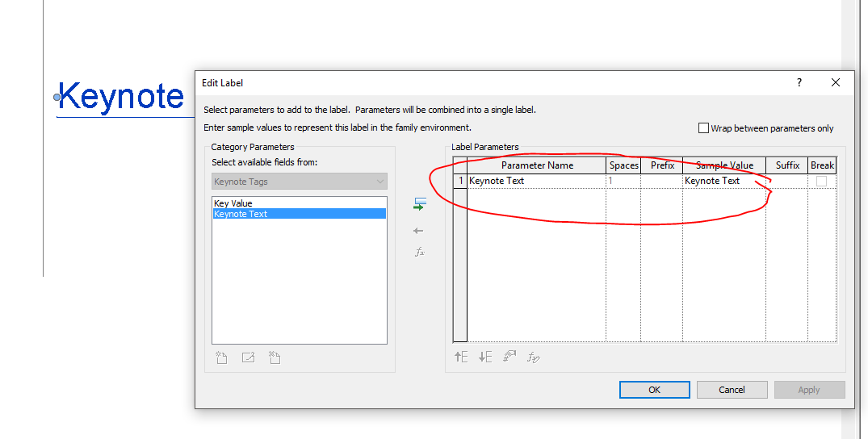
Task: Open the Edit Label help question mark
Action: pyautogui.click(x=799, y=82)
